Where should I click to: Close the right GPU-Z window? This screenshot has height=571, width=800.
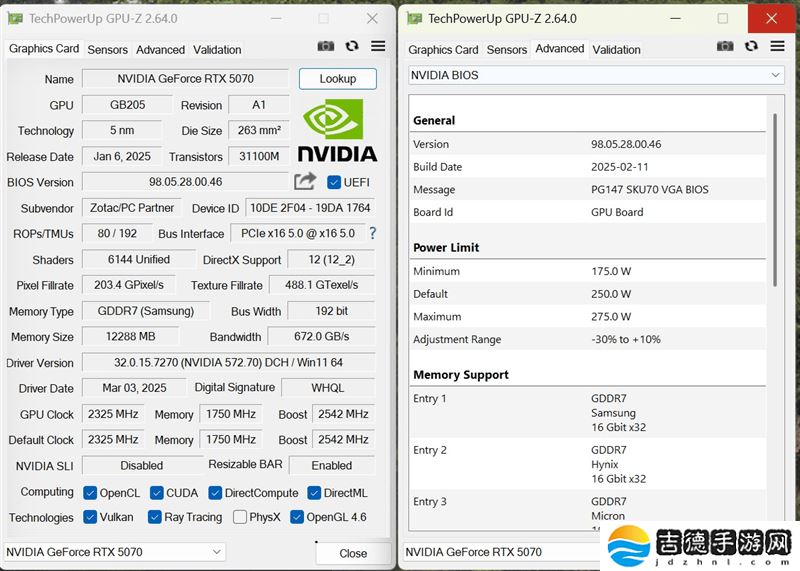771,19
